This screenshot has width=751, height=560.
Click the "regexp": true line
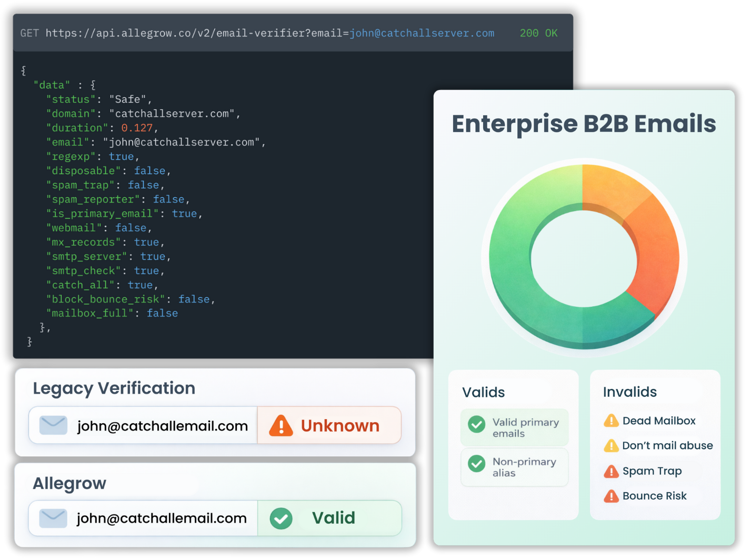pyautogui.click(x=93, y=156)
